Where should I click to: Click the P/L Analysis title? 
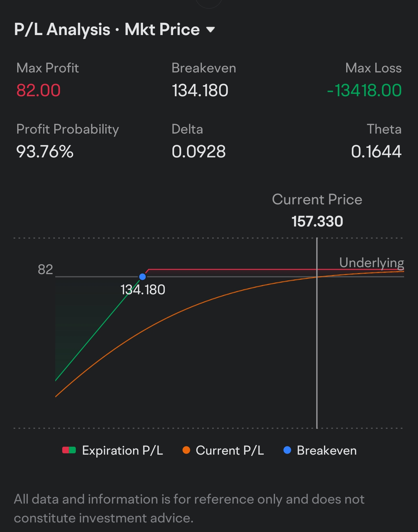[x=62, y=29]
